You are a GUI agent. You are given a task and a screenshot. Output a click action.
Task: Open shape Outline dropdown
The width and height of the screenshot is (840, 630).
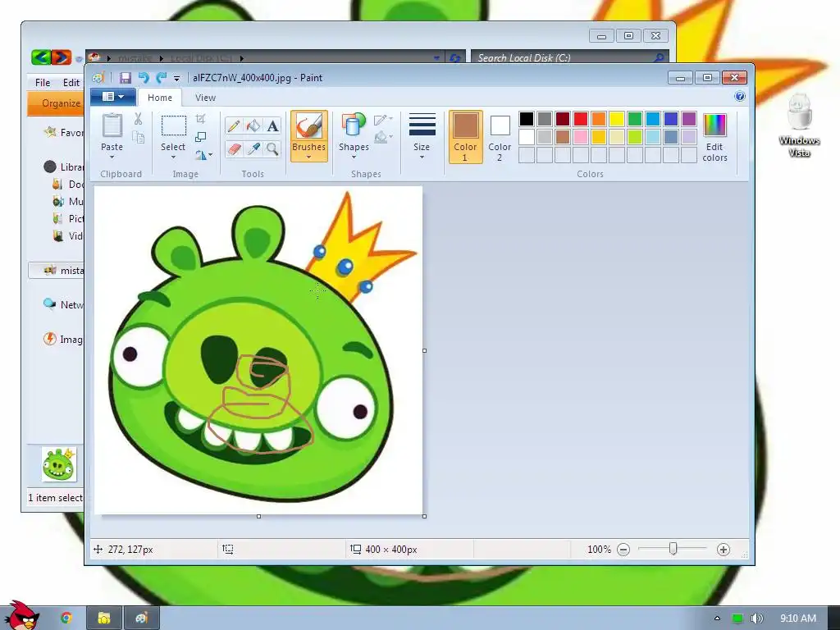(x=383, y=119)
